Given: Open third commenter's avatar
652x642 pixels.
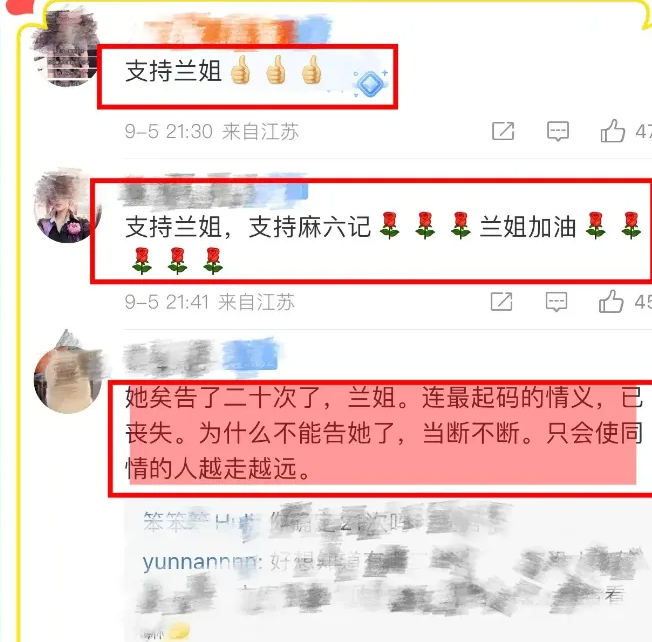Looking at the screenshot, I should coord(68,375).
